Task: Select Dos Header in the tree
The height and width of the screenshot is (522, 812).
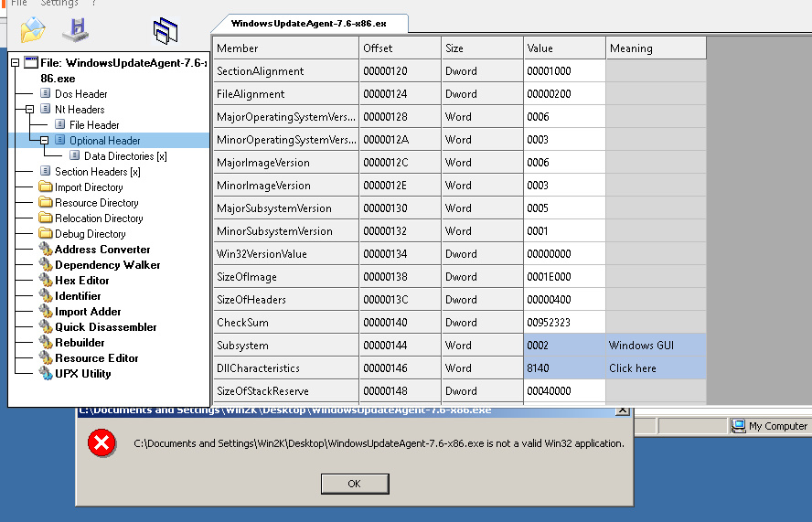Action: [80, 94]
